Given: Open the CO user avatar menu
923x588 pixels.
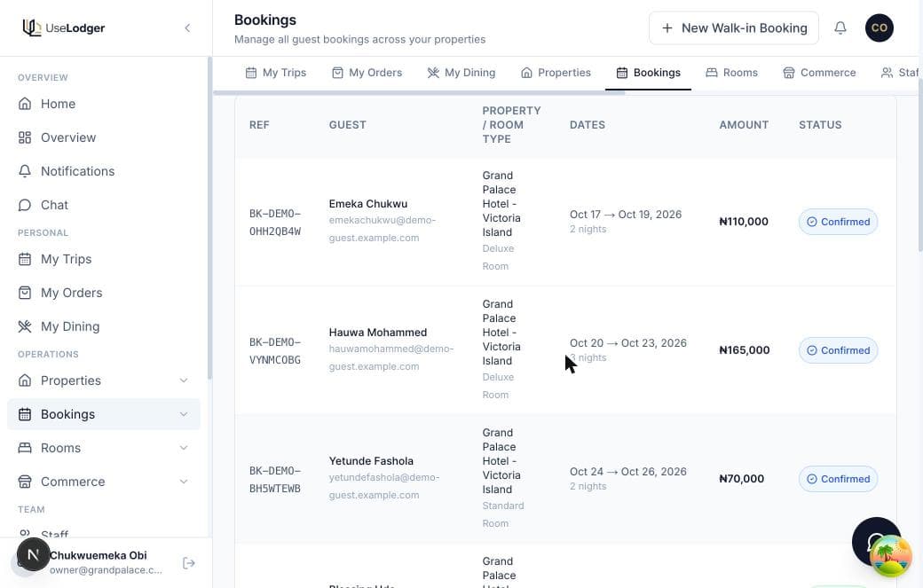Looking at the screenshot, I should 879,27.
